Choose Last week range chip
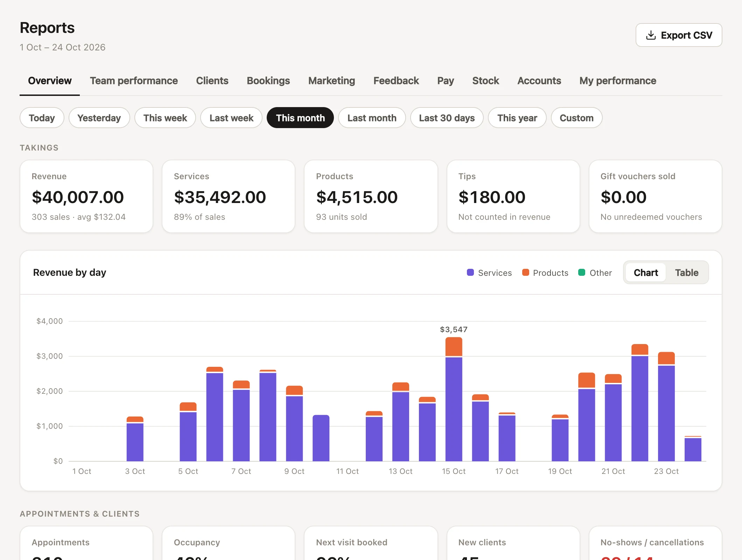Screen dimensions: 742x560 pos(231,118)
